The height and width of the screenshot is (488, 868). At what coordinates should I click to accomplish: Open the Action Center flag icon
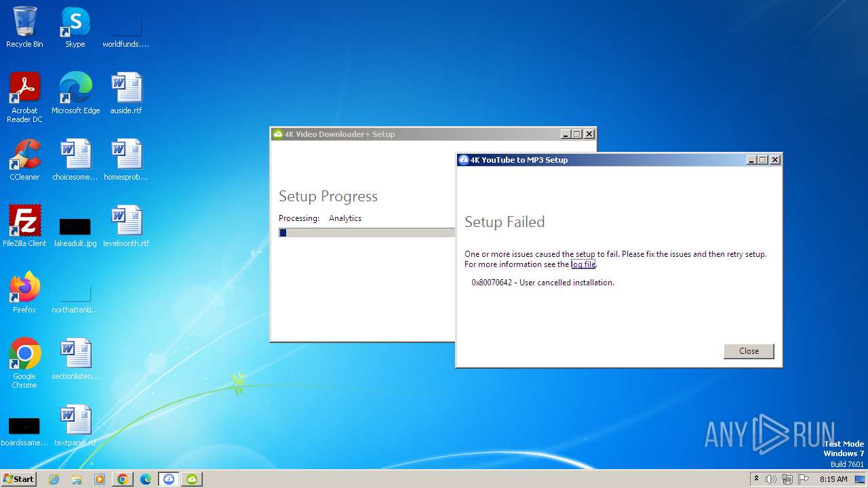(x=804, y=479)
